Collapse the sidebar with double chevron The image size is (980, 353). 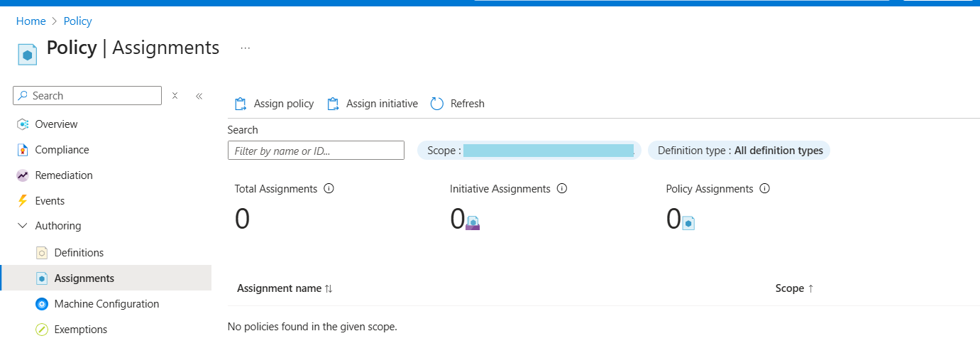tap(199, 96)
